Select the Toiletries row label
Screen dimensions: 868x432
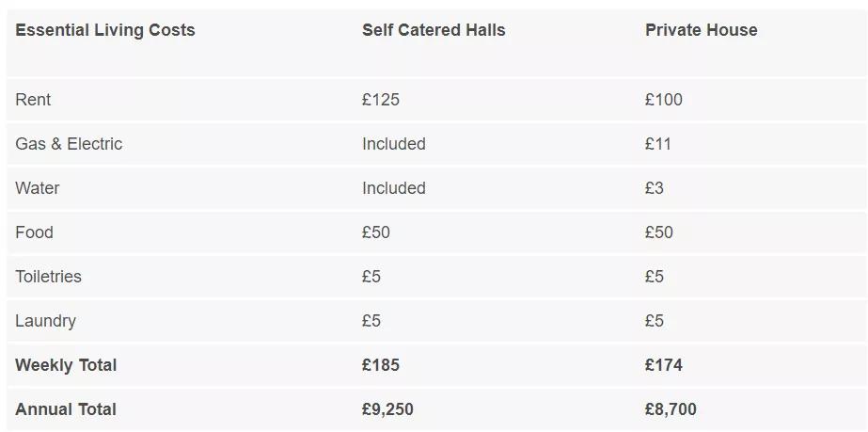click(48, 277)
